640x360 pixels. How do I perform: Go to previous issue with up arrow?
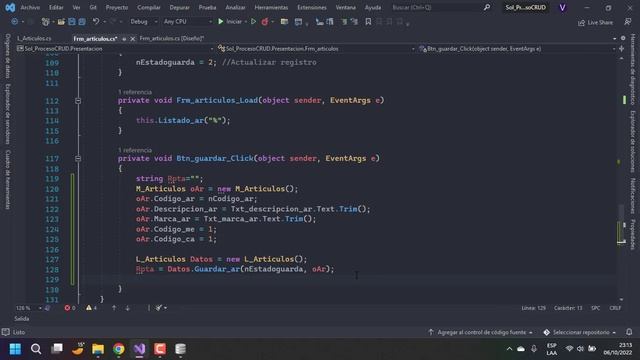tap(114, 308)
